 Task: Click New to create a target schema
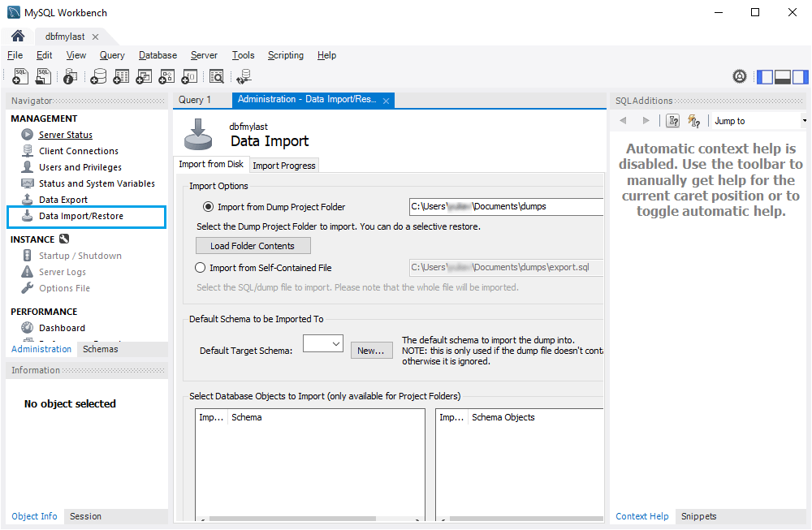coord(371,350)
